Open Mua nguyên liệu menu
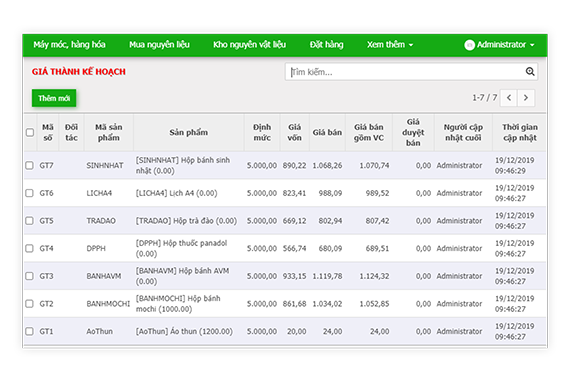570x382 pixels. (x=159, y=45)
